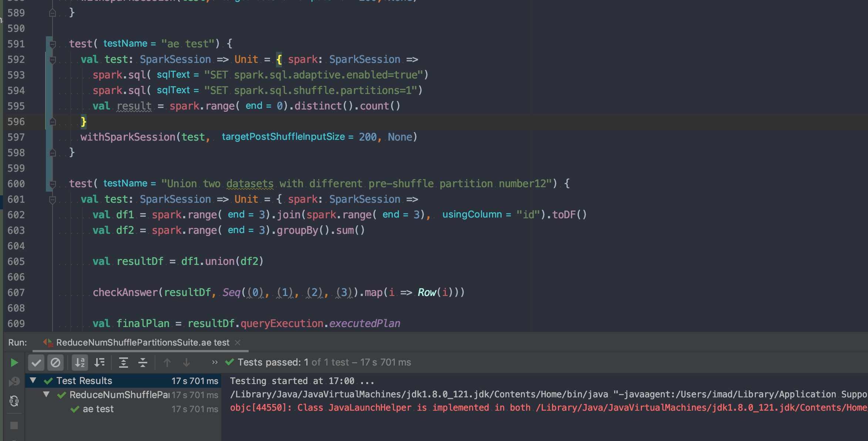Image resolution: width=868 pixels, height=441 pixels.
Task: Toggle Show Ignored tests filter
Action: point(55,363)
